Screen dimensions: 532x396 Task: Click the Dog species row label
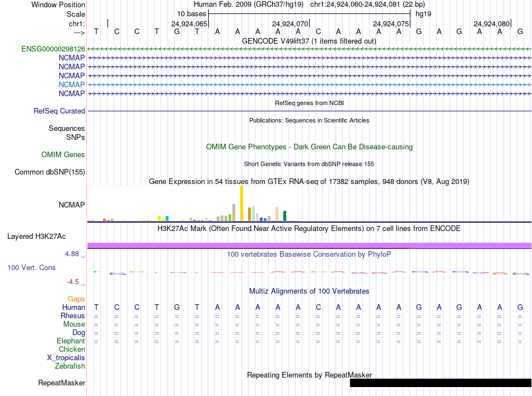click(x=78, y=333)
